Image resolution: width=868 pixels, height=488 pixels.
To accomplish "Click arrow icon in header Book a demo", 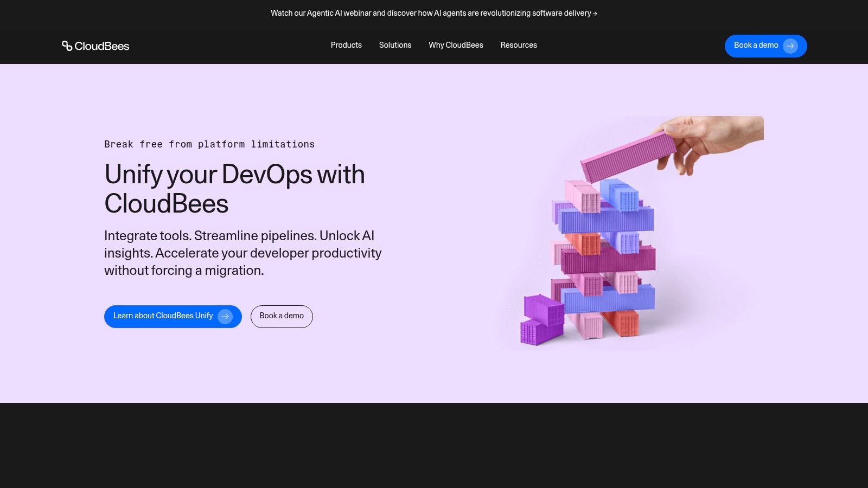I will pos(790,46).
